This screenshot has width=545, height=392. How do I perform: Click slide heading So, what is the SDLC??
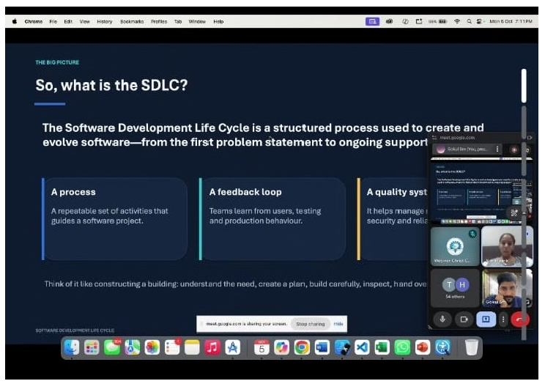111,85
